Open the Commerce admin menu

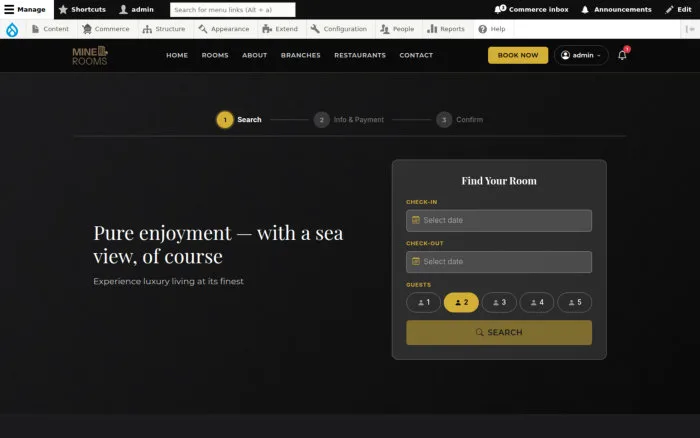coord(106,29)
